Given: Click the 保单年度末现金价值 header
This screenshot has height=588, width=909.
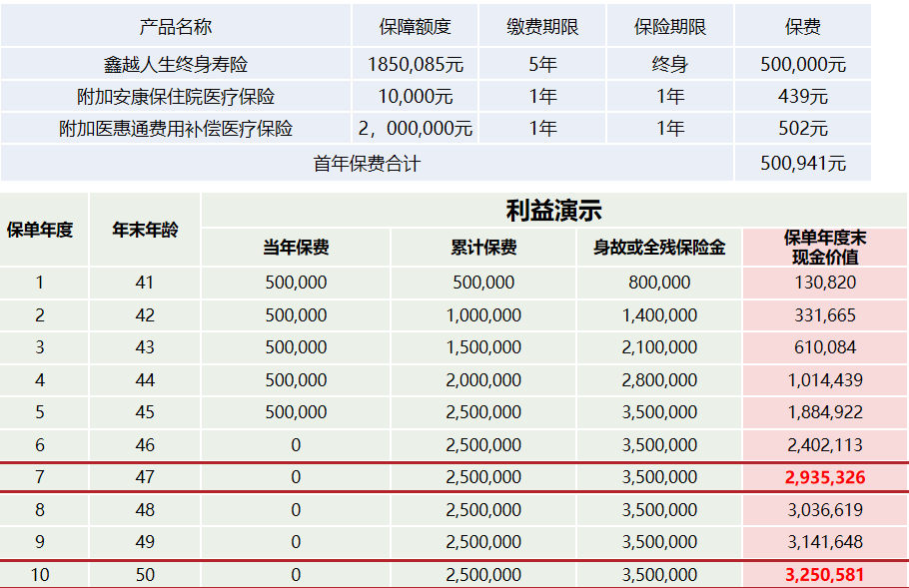Looking at the screenshot, I should point(825,248).
